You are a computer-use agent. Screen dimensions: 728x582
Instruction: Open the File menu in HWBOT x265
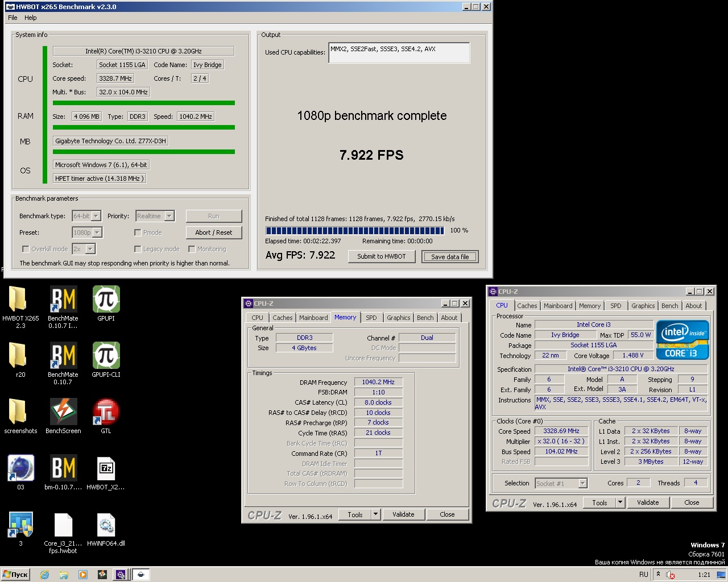(x=13, y=18)
